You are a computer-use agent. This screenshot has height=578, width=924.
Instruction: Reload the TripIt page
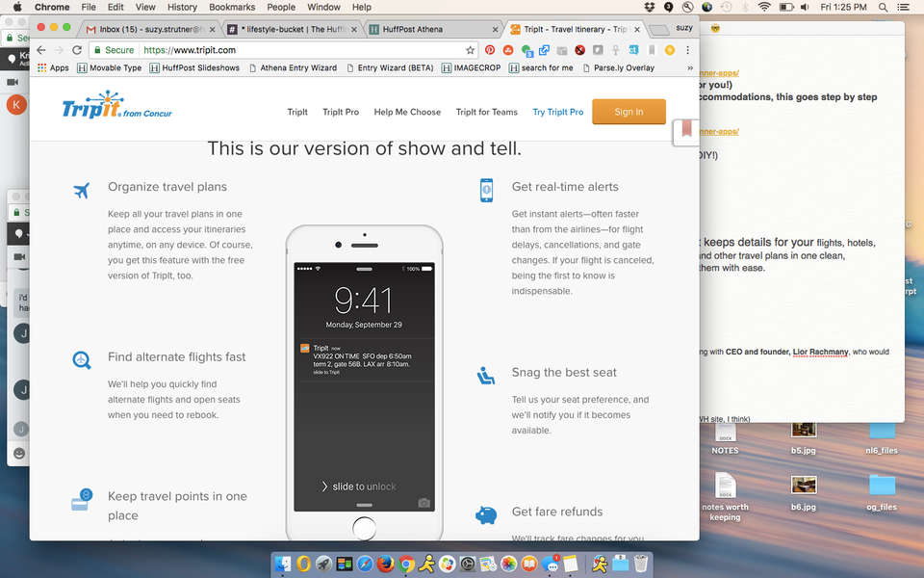[77, 50]
